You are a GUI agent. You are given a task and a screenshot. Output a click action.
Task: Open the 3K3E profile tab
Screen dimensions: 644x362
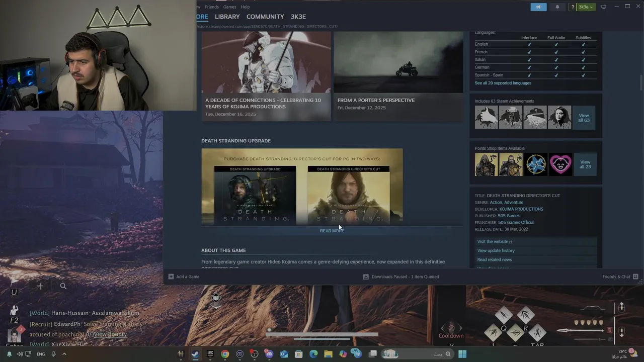point(298,17)
